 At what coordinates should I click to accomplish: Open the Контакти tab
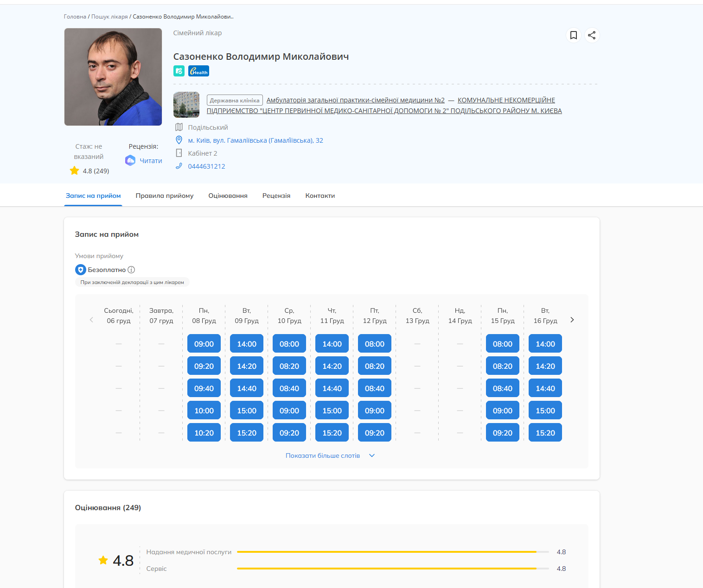320,196
